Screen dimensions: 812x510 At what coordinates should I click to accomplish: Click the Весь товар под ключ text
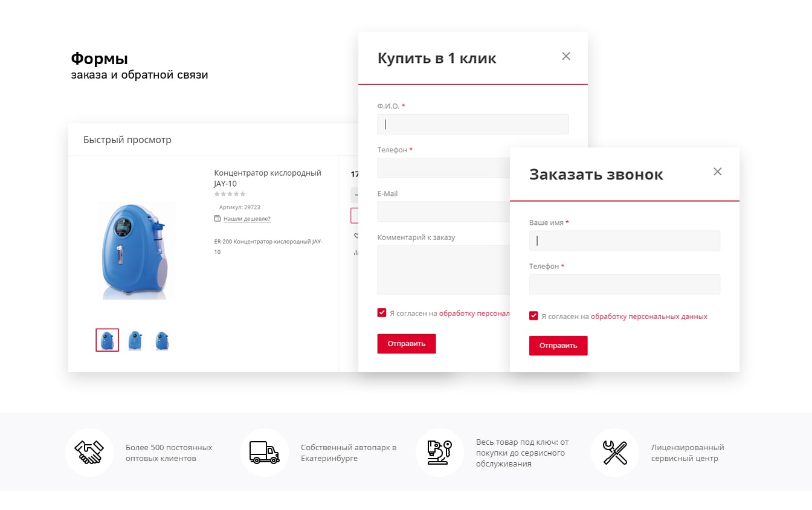[523, 453]
